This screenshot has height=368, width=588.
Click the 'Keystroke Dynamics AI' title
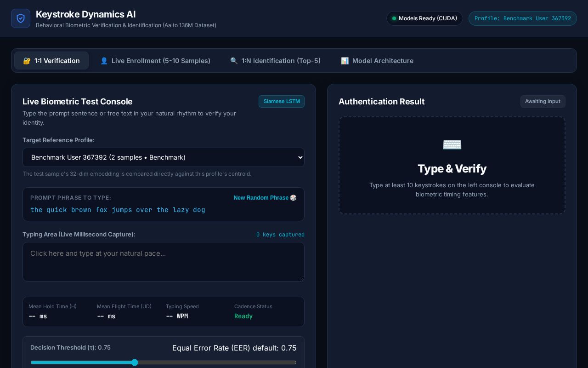pyautogui.click(x=86, y=14)
